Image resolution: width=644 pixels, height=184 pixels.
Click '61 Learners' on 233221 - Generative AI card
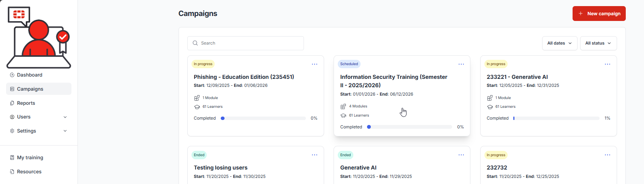point(505,107)
